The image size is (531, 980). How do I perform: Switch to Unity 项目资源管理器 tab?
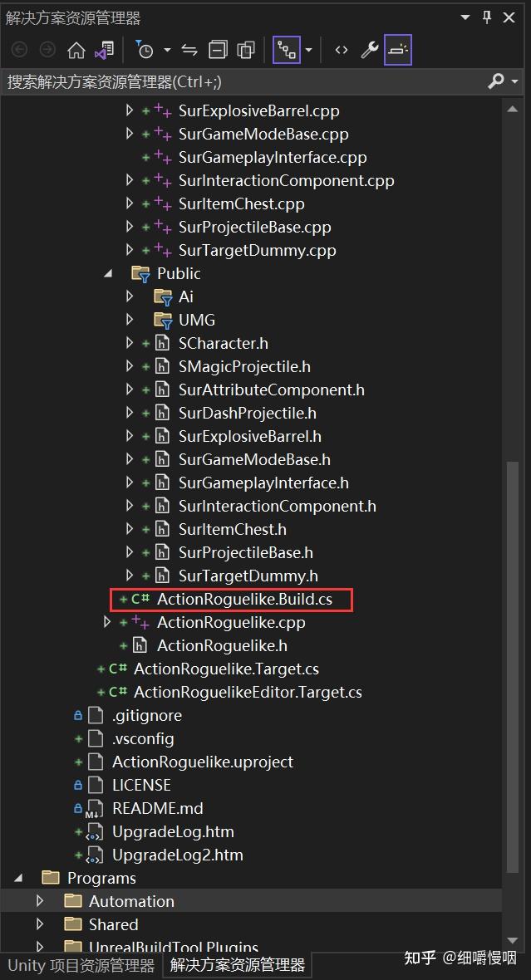tap(81, 965)
